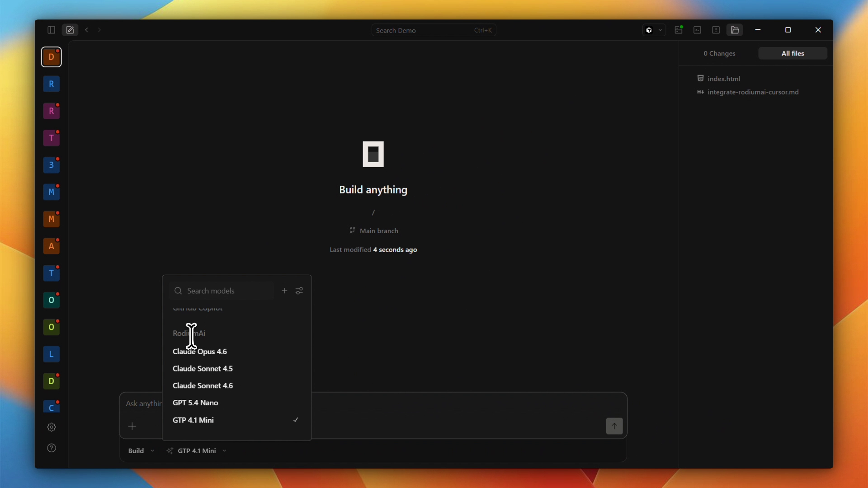Viewport: 868px width, 488px height.
Task: Open settings with the gear icon
Action: click(52, 427)
